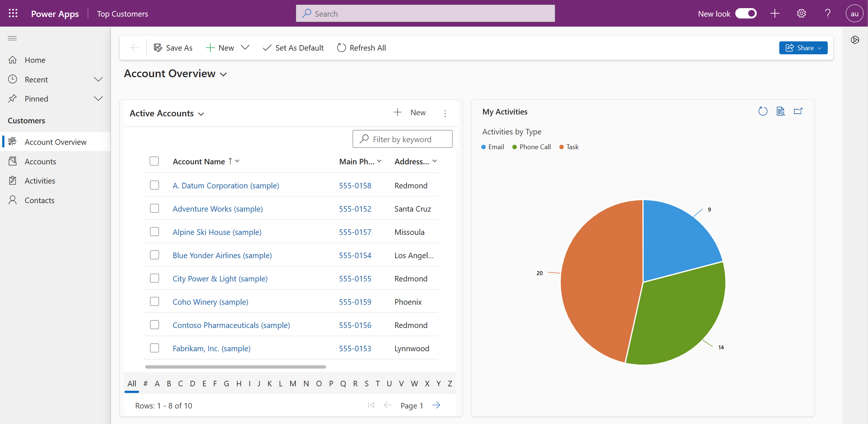Check the A. Datum Corporation checkbox

point(155,185)
